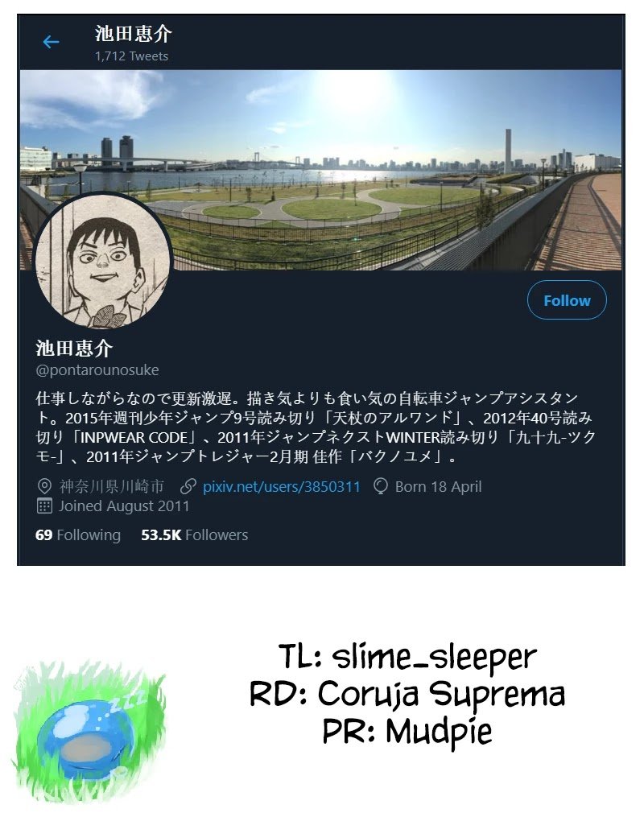Image resolution: width=644 pixels, height=813 pixels.
Task: Click the Japanese bio description text
Action: 316,427
